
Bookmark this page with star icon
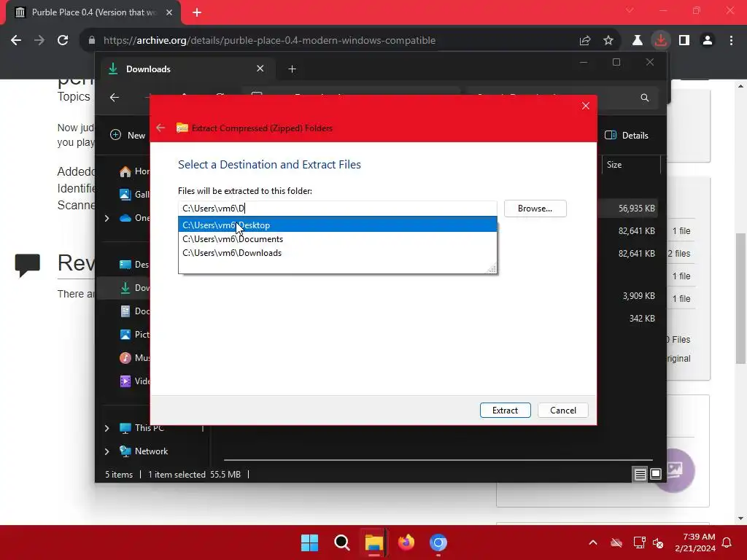(x=608, y=41)
